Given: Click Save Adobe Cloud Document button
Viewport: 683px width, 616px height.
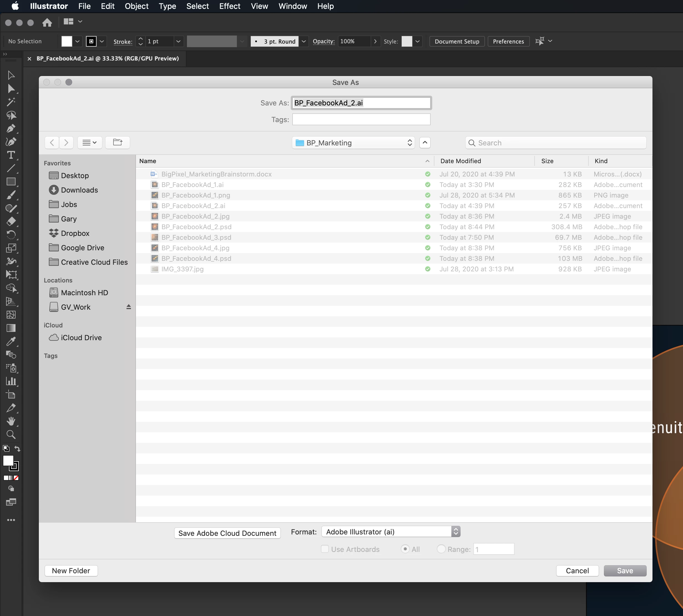Looking at the screenshot, I should (x=227, y=533).
